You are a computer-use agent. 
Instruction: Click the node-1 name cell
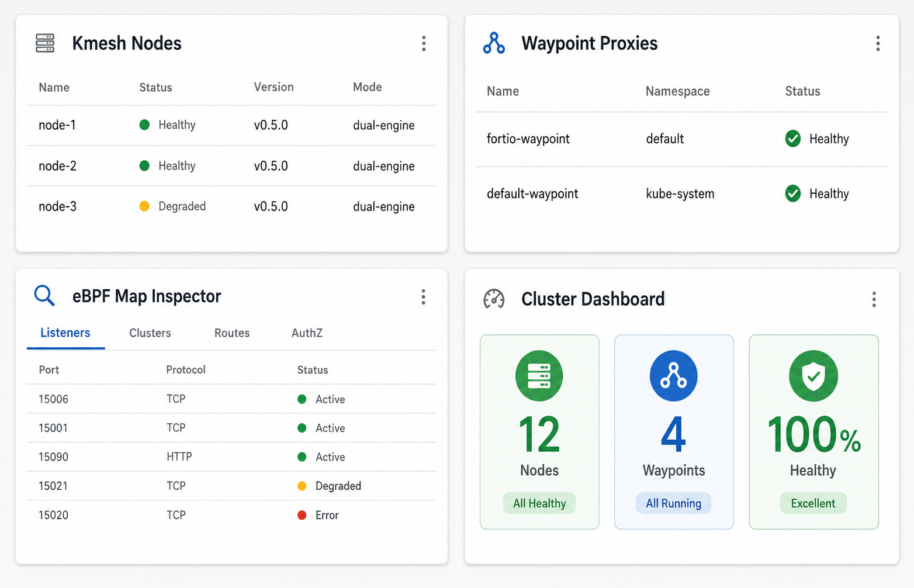[x=57, y=125]
